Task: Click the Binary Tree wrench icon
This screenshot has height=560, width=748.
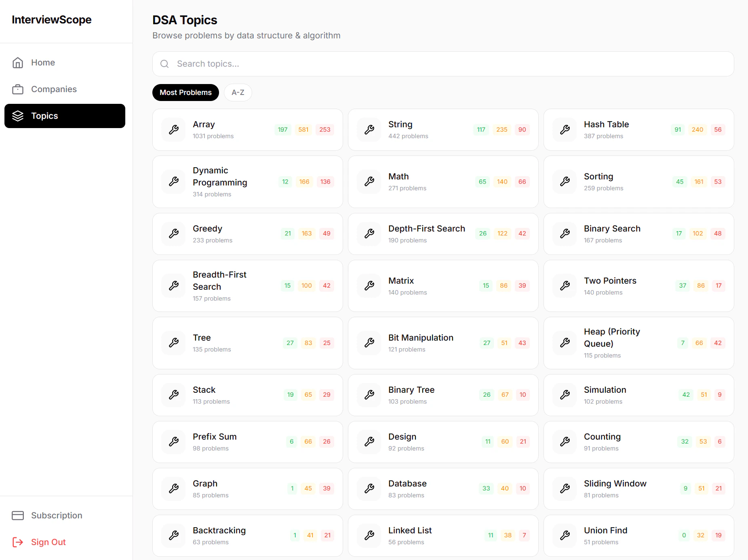Action: pyautogui.click(x=369, y=395)
